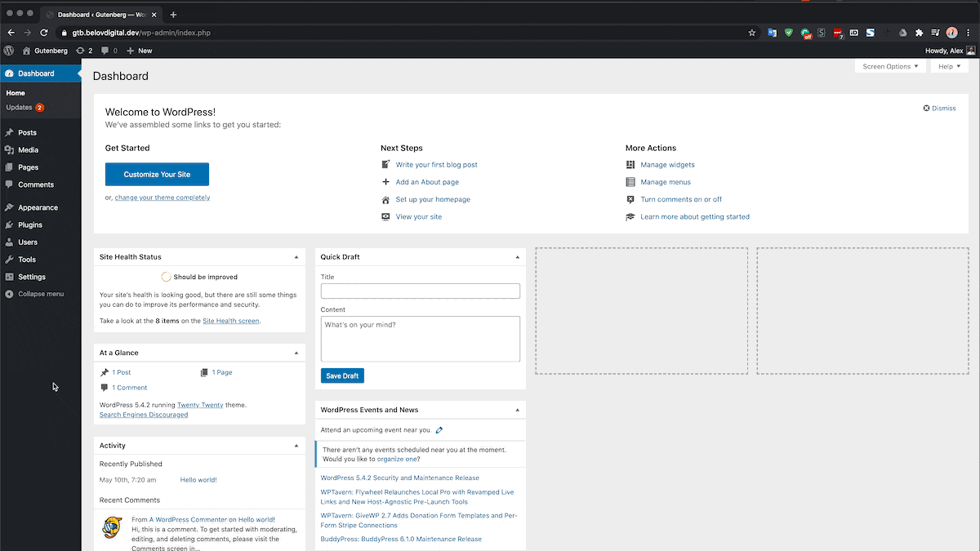
Task: Expand the Screen Options dropdown
Action: pos(890,66)
